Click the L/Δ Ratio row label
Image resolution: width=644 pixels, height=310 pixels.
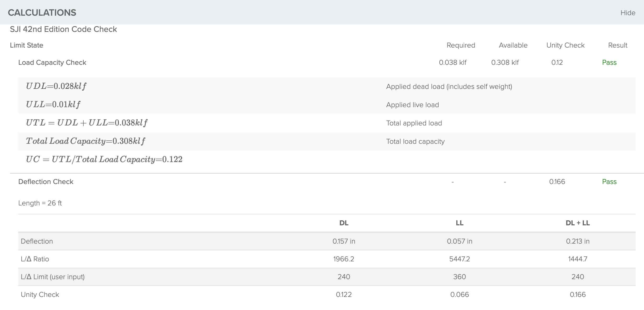click(35, 259)
